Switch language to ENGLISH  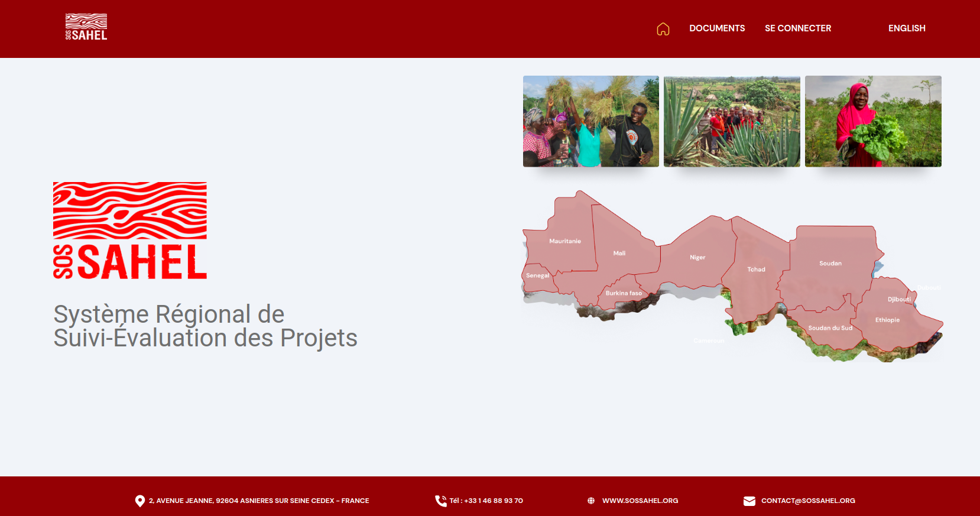click(x=907, y=28)
